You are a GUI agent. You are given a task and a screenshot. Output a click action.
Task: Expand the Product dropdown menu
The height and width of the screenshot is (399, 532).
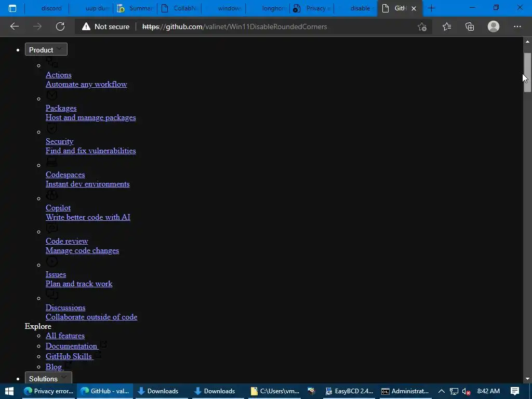46,49
